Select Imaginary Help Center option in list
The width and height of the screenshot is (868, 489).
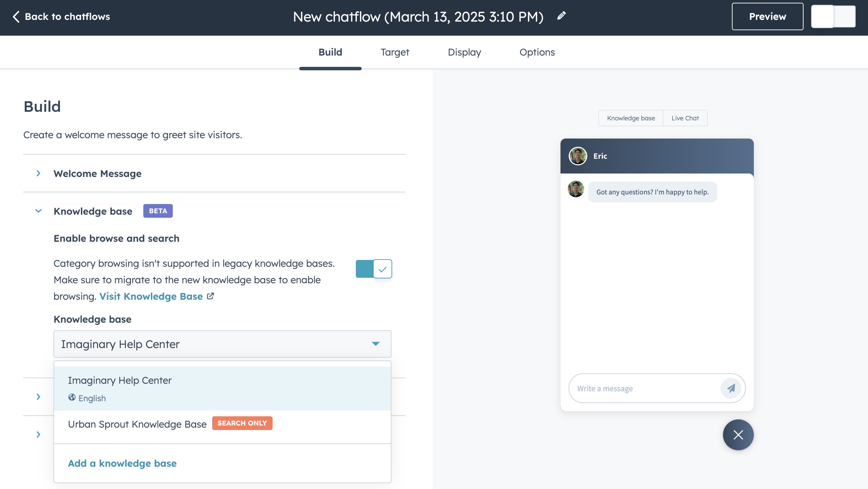pos(222,389)
